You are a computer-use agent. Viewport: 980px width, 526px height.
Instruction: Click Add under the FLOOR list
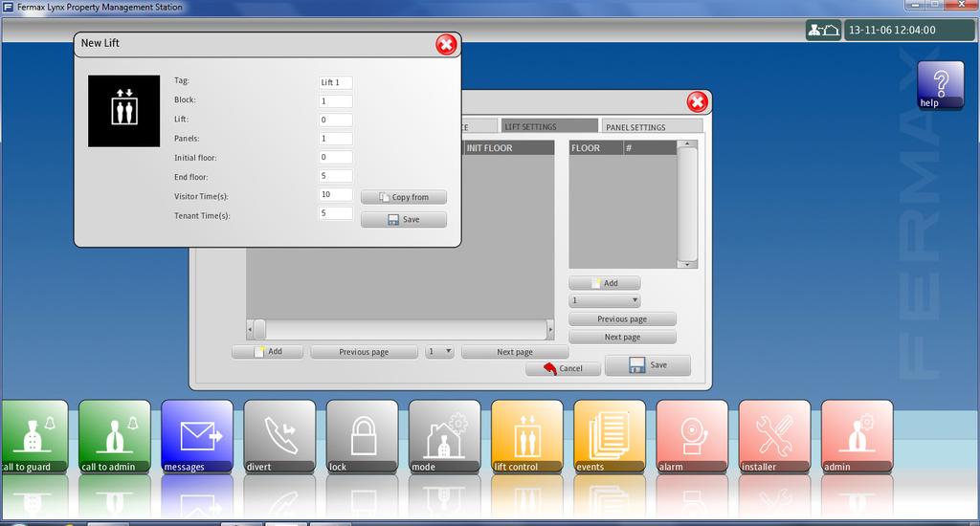point(605,283)
